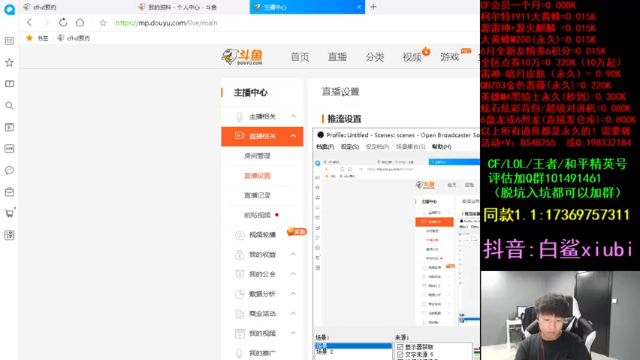
Task: Open the mailbox icon in left sidebar
Action: pyautogui.click(x=9, y=192)
